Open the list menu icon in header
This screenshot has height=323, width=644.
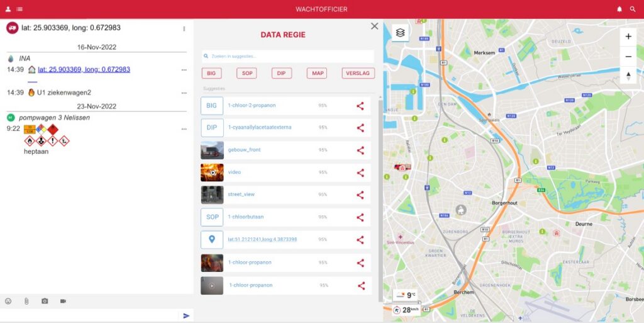click(19, 9)
